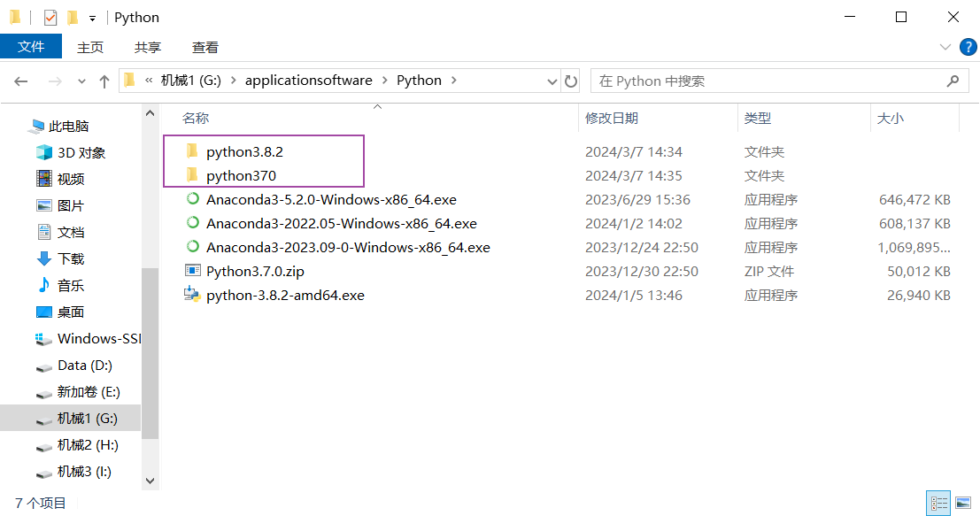This screenshot has height=516, width=980.
Task: Click the new folder quick access icon
Action: pos(73,18)
